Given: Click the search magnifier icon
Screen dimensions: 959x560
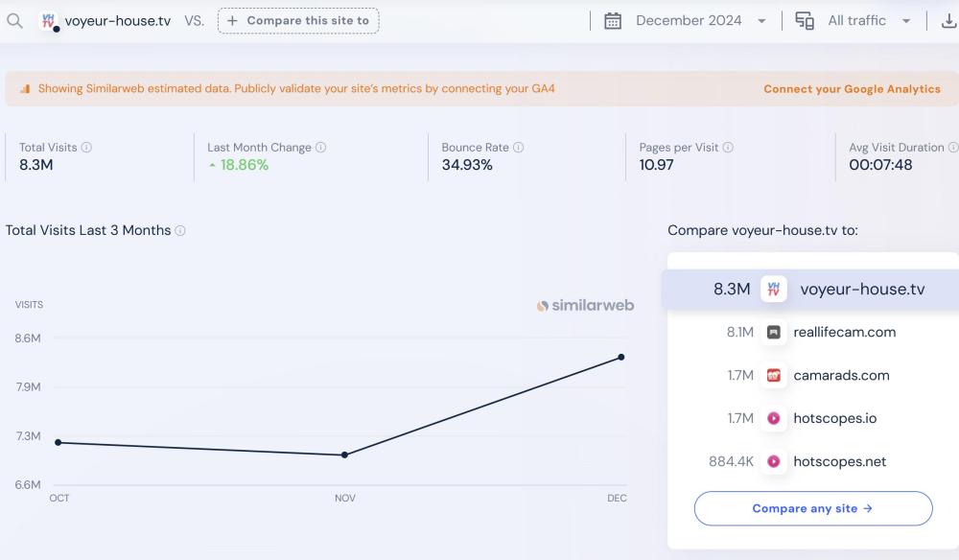Looking at the screenshot, I should [x=14, y=20].
